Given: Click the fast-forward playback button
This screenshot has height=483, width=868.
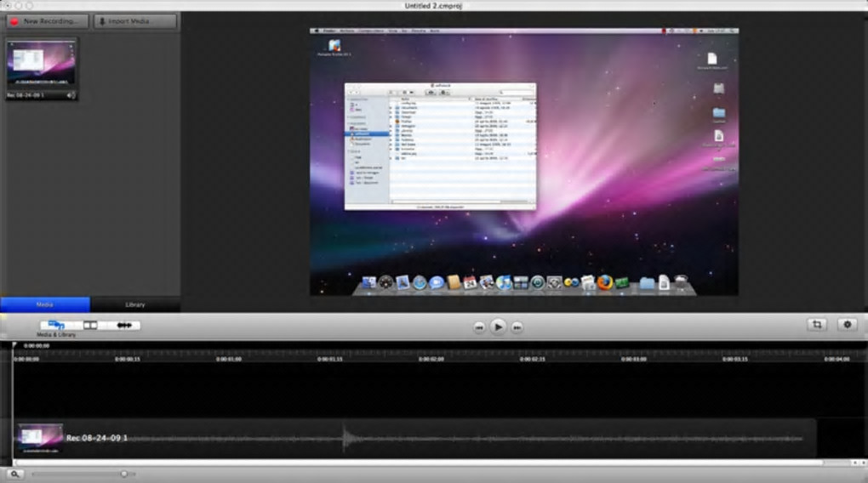Looking at the screenshot, I should 517,327.
